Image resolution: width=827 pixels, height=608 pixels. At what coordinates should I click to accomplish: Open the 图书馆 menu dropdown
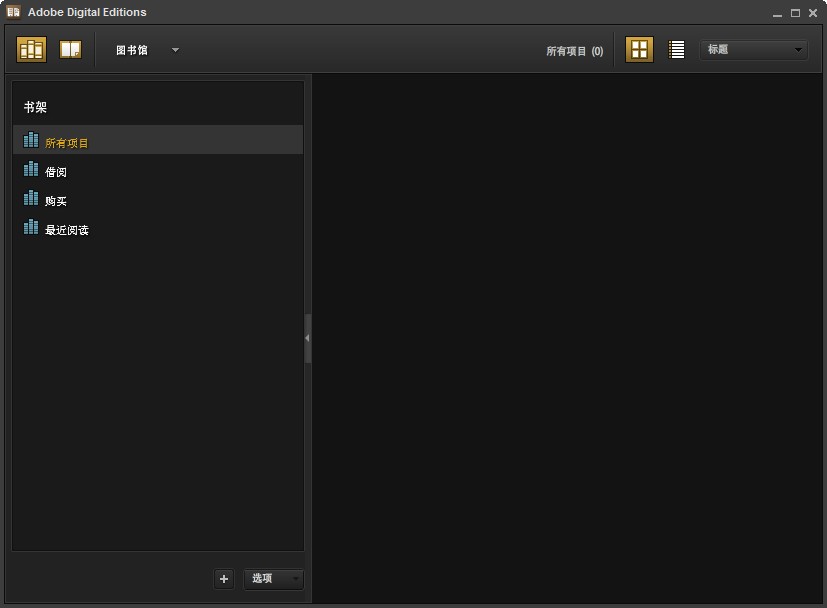pyautogui.click(x=147, y=50)
